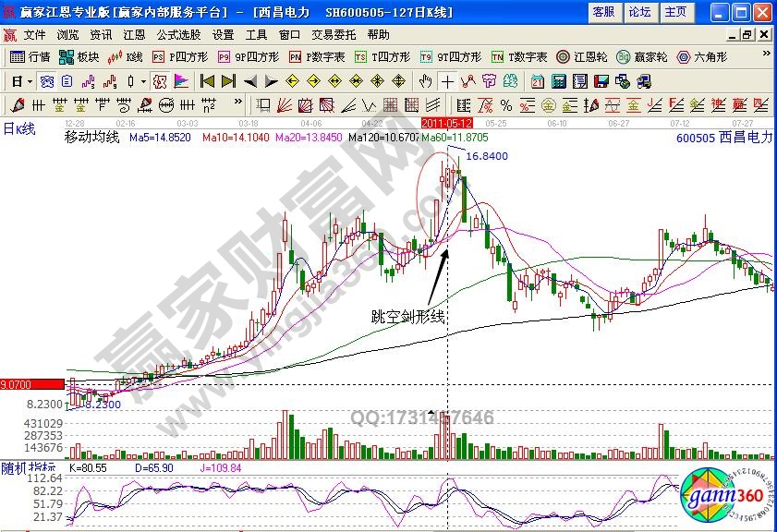This screenshot has height=532, width=777.
Task: Switch to K线 chart view
Action: [x=125, y=57]
